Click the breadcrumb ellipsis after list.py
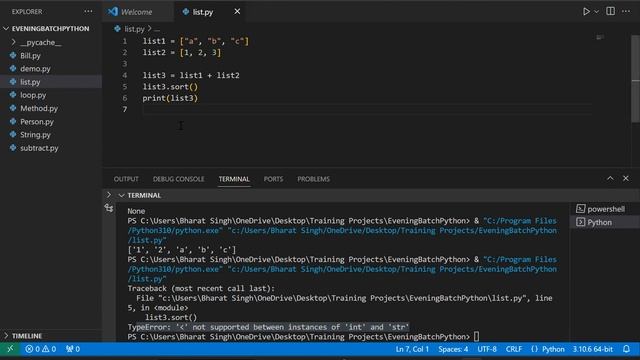Screen dimensions: 640x360 (x=157, y=29)
